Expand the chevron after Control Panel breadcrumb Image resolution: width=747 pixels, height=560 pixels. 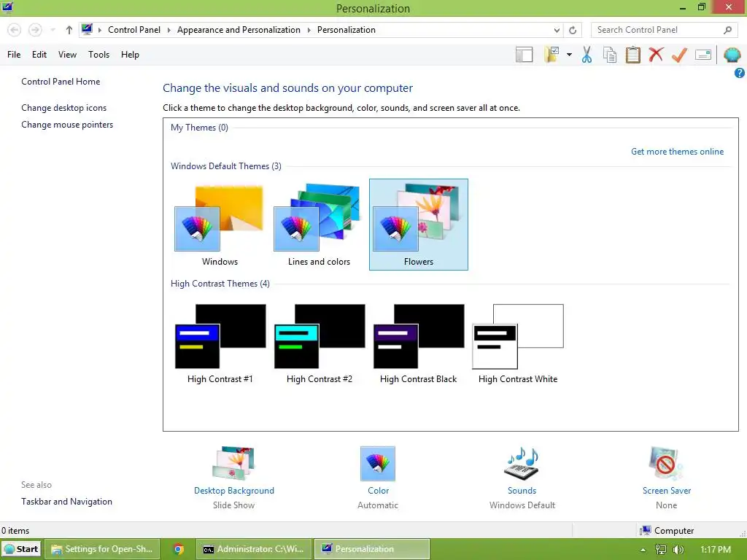tap(169, 30)
